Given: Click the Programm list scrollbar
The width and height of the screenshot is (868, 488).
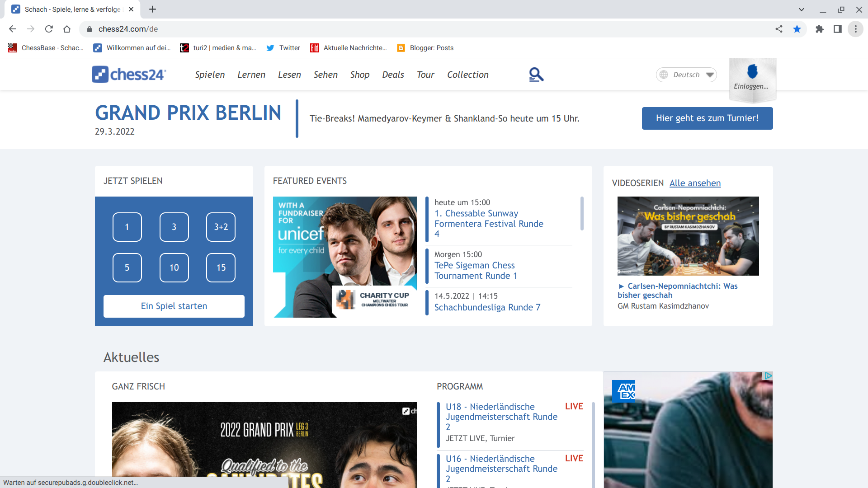Looking at the screenshot, I should [593, 445].
